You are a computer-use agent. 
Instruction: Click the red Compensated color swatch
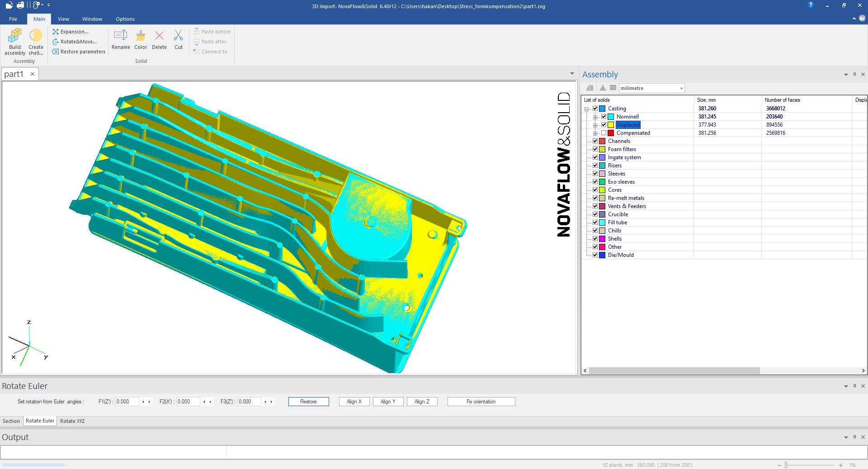611,133
